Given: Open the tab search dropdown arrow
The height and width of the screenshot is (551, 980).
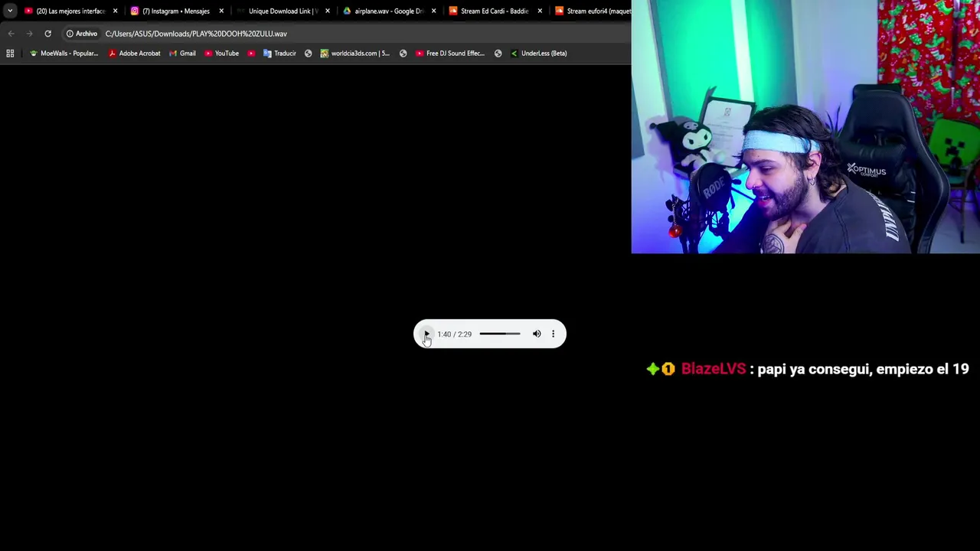Looking at the screenshot, I should [10, 11].
